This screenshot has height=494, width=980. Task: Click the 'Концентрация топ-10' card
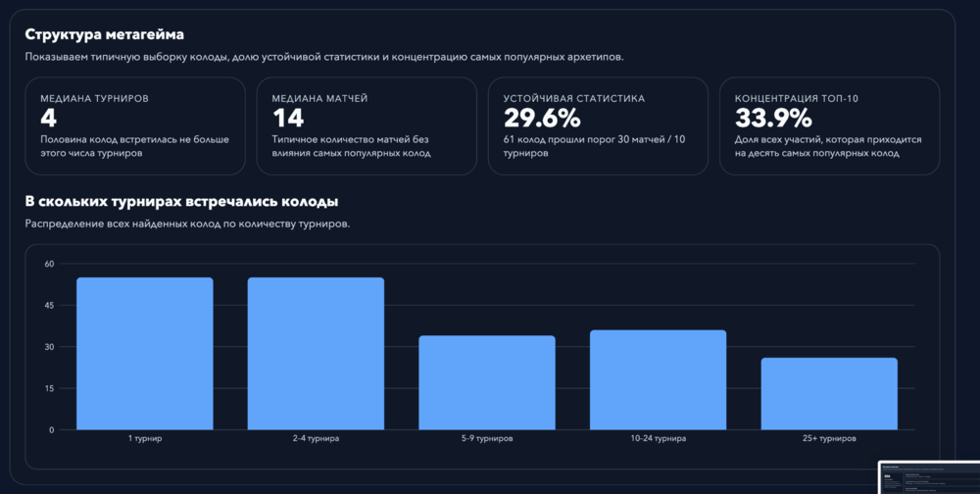pos(829,125)
